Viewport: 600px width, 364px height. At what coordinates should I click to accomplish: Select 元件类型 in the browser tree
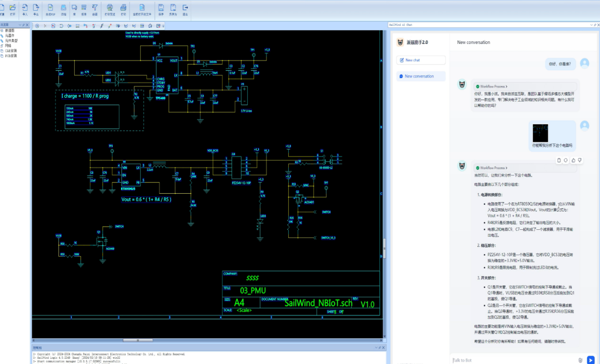pyautogui.click(x=11, y=40)
